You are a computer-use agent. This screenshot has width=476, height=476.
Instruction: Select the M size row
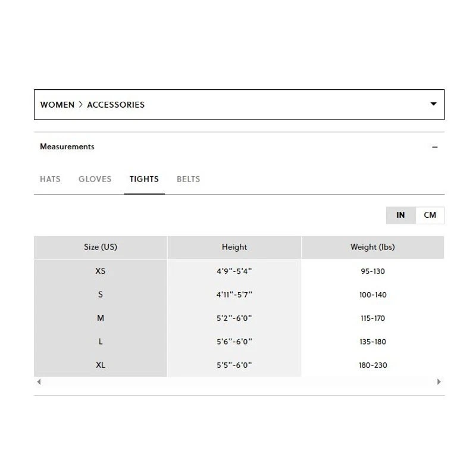101,318
